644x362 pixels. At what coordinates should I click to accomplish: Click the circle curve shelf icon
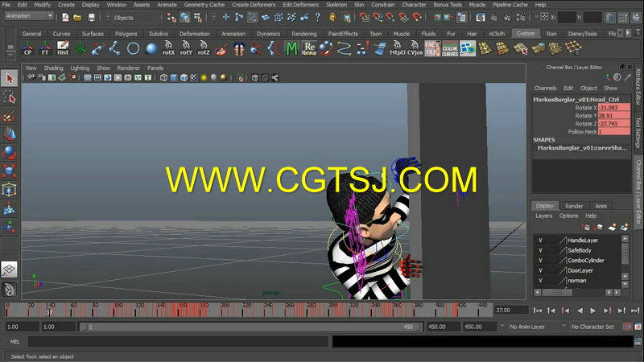[133, 48]
